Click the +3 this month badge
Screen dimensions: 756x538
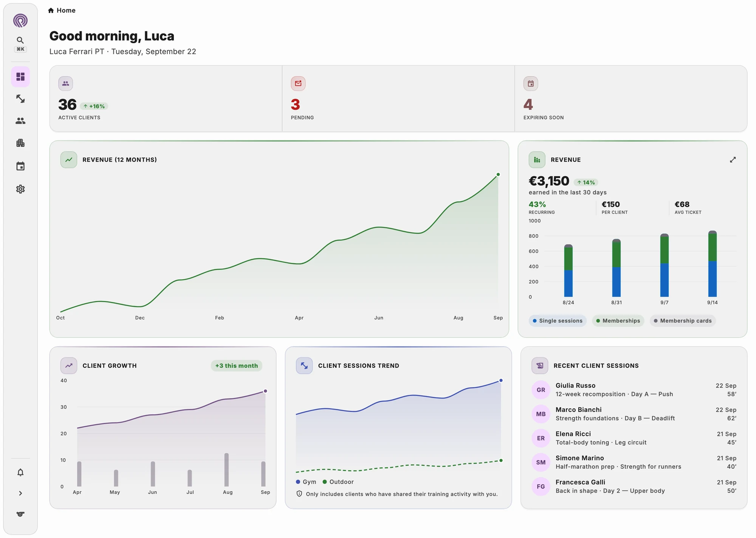coord(237,365)
